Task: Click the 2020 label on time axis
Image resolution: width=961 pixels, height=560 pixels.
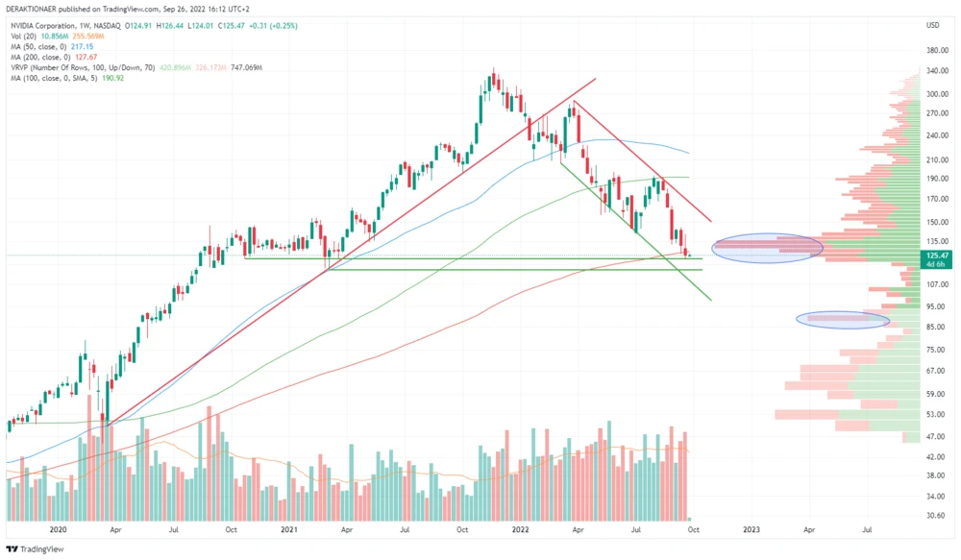Action: pyautogui.click(x=58, y=528)
